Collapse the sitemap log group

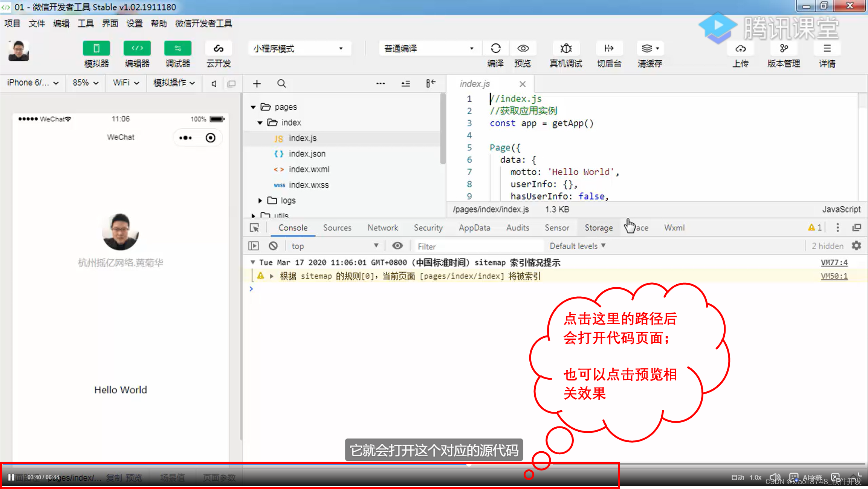tap(253, 262)
